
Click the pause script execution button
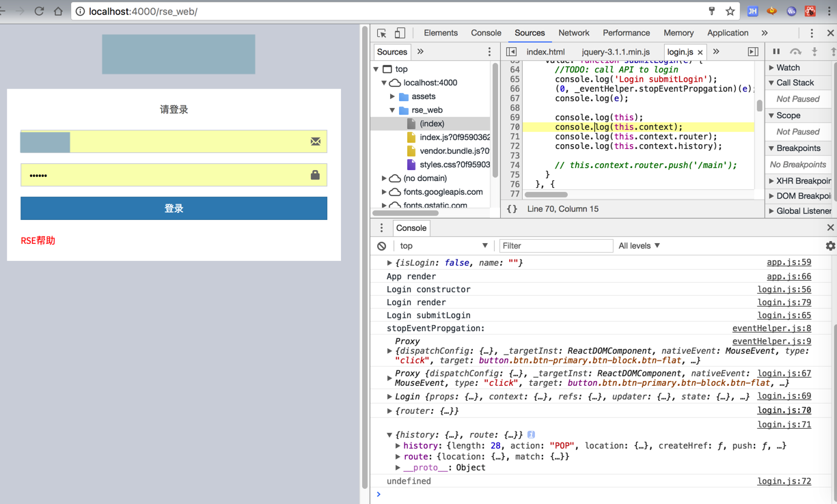point(776,52)
